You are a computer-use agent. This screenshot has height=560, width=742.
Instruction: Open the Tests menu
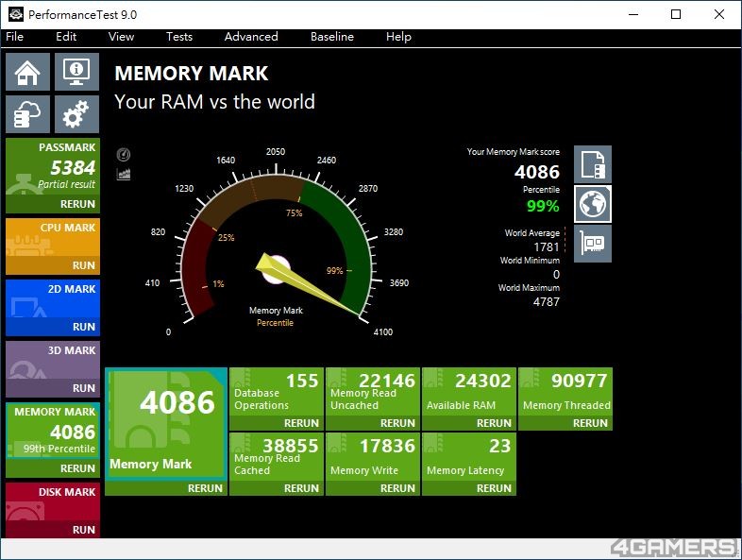coord(179,37)
